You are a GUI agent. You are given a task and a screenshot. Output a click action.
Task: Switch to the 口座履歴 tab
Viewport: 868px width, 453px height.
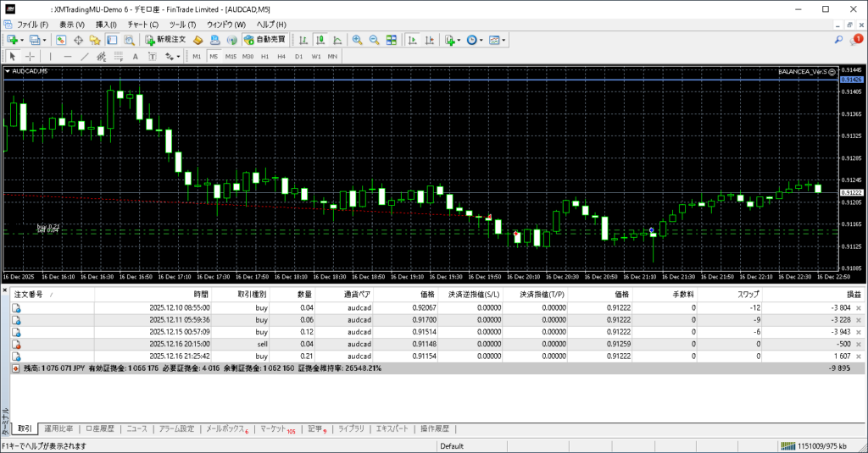click(x=100, y=429)
